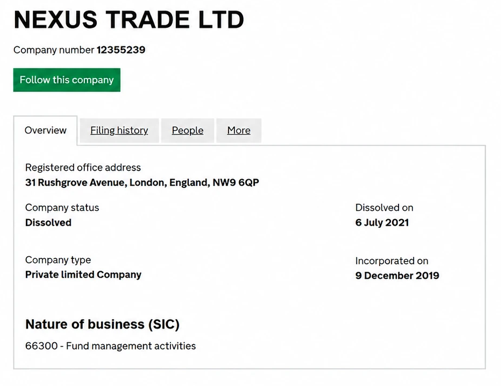Click company number 12355239
The width and height of the screenshot is (501, 386).
tap(121, 50)
